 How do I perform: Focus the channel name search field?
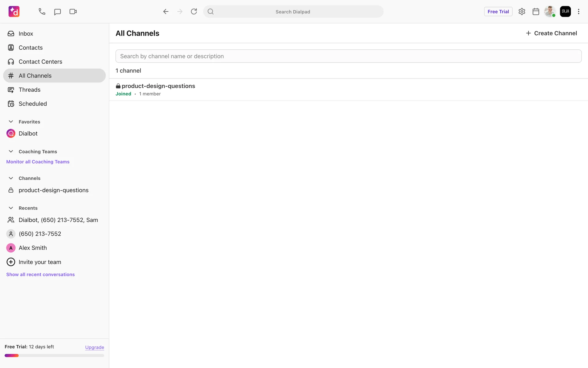[348, 56]
